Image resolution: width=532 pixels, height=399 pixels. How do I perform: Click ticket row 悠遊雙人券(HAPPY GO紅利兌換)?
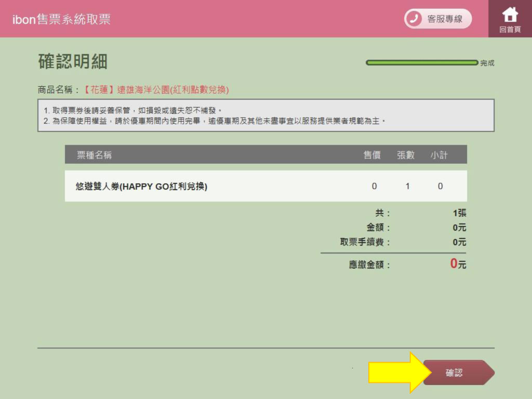point(265,186)
